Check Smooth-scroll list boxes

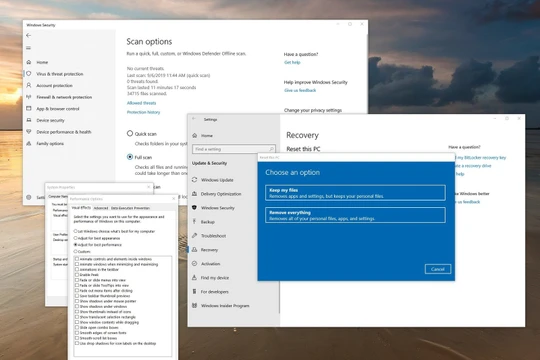[x=77, y=338]
